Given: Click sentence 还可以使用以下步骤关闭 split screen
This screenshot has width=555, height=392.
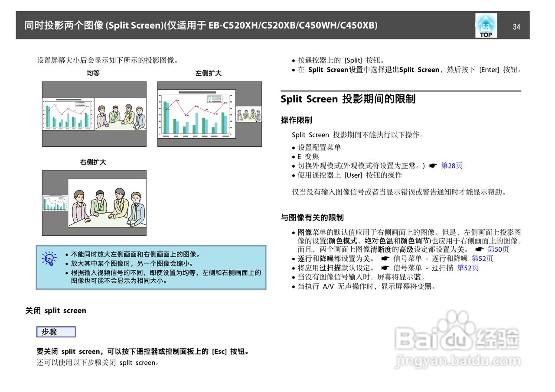Looking at the screenshot, I should [x=98, y=363].
